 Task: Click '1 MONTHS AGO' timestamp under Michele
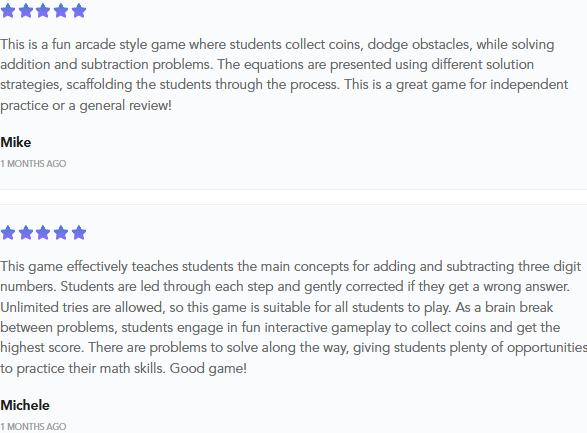[x=33, y=427]
